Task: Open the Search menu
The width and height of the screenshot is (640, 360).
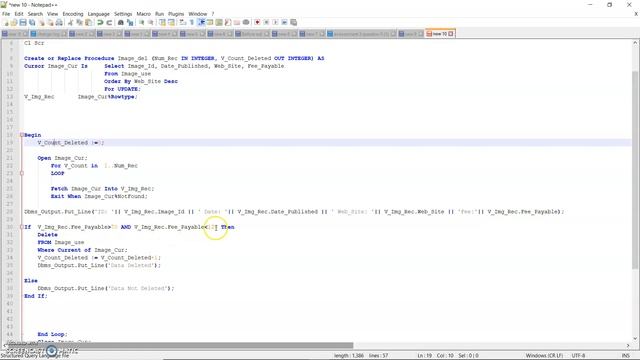Action: pyautogui.click(x=35, y=14)
